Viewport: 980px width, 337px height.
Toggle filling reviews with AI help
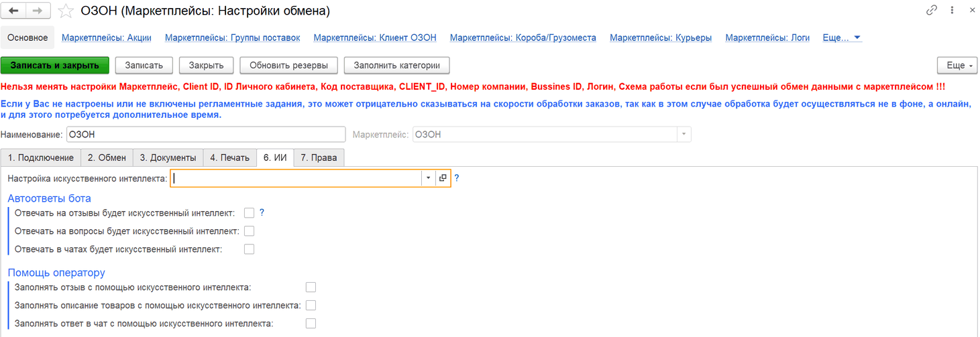click(311, 287)
